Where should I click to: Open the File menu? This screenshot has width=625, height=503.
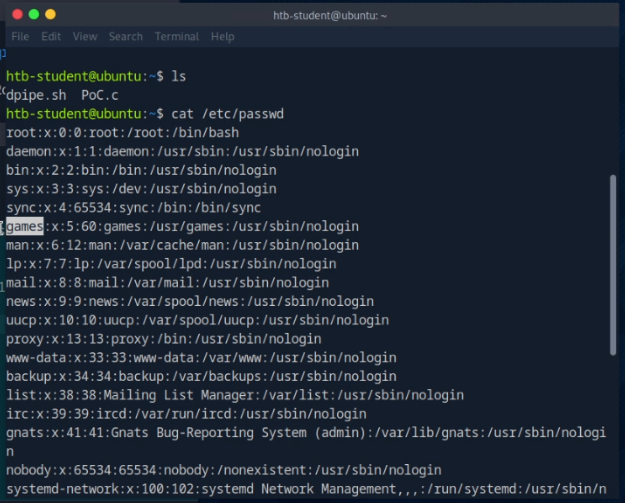(x=20, y=37)
